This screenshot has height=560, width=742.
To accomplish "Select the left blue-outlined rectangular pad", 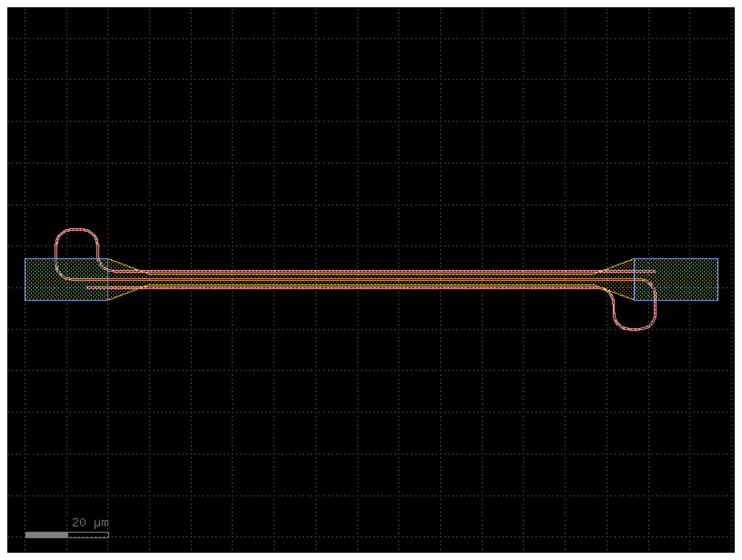I will pyautogui.click(x=66, y=279).
